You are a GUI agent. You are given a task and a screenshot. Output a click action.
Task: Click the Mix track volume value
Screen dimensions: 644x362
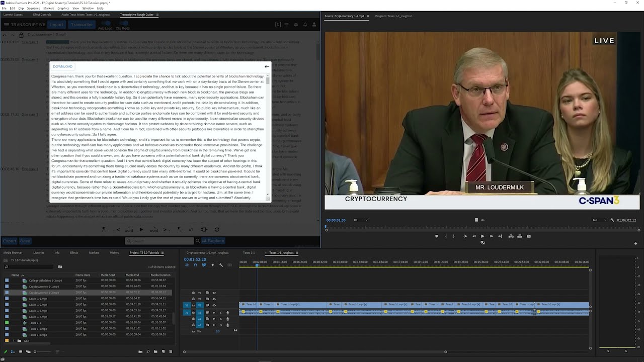click(x=218, y=331)
